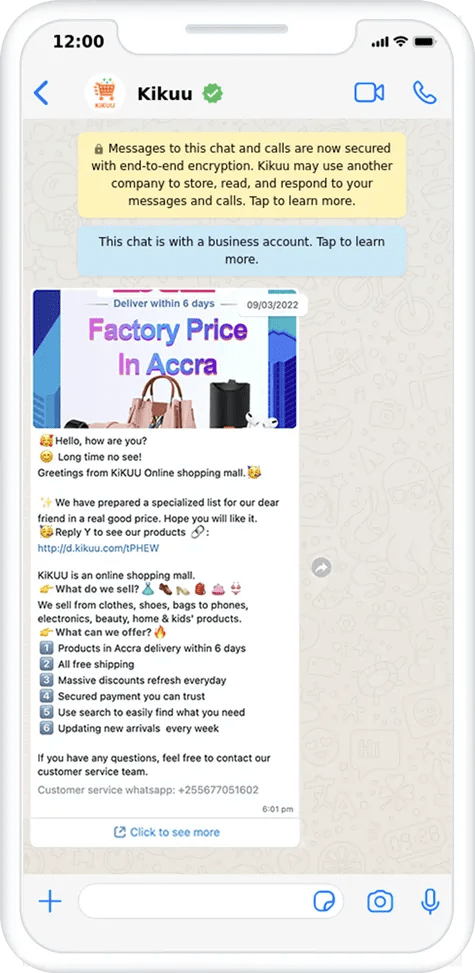Tap the forward arrow beside the message

point(321,567)
